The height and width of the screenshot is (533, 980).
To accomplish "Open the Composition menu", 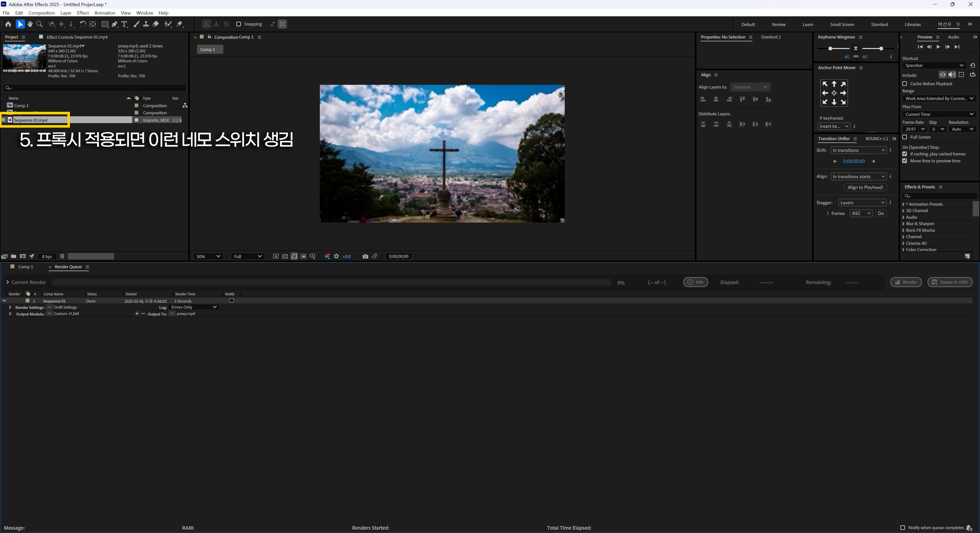I will pyautogui.click(x=41, y=13).
